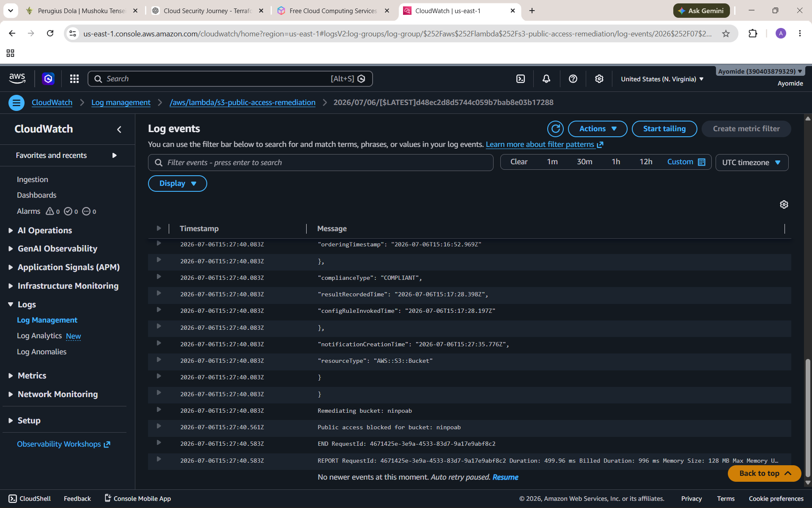812x508 pixels.
Task: Collapse the CloudWatch sidebar with the chevron
Action: tap(119, 130)
